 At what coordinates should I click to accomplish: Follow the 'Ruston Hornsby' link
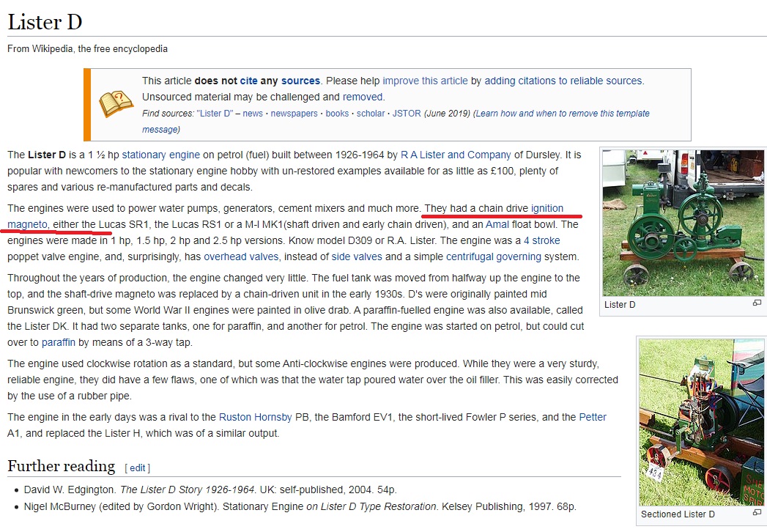(x=256, y=417)
